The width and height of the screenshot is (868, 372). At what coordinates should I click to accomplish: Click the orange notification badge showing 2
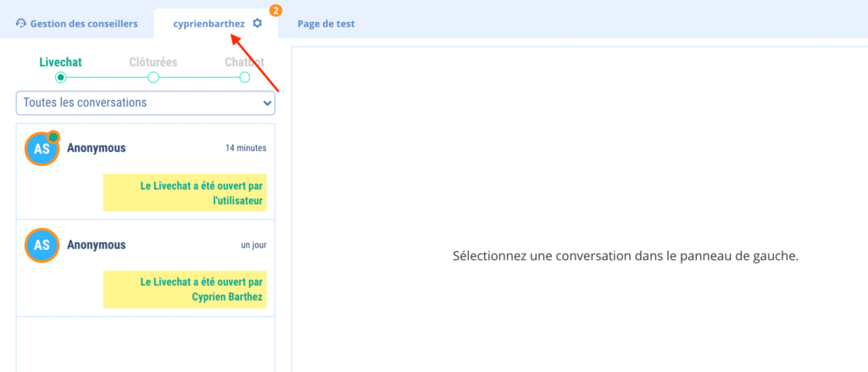click(275, 10)
